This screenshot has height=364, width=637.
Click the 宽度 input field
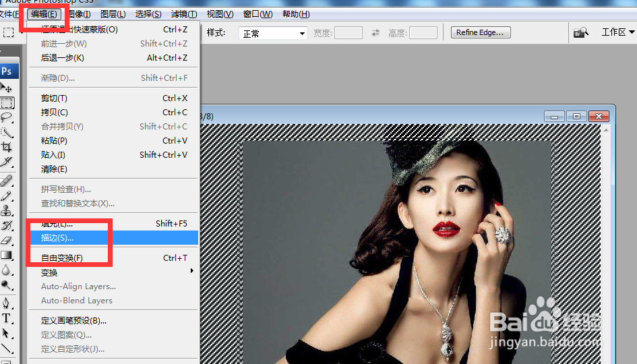[348, 32]
